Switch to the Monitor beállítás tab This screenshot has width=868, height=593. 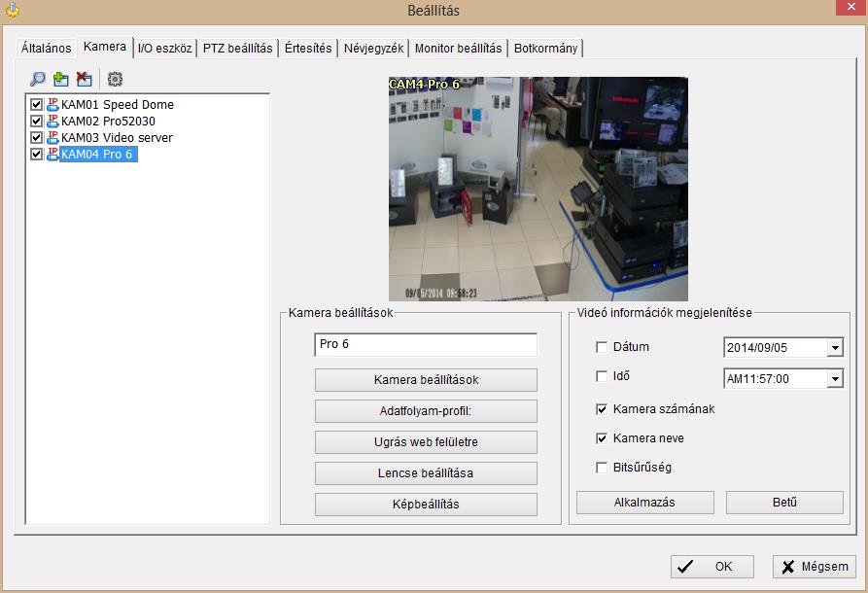459,49
